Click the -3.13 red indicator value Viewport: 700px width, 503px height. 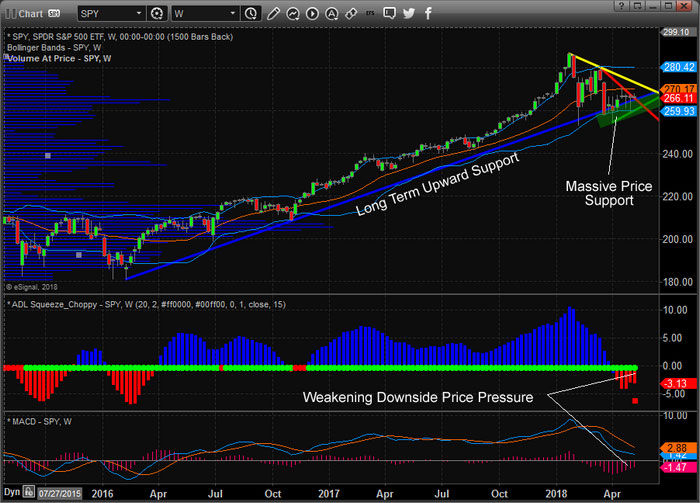click(678, 383)
